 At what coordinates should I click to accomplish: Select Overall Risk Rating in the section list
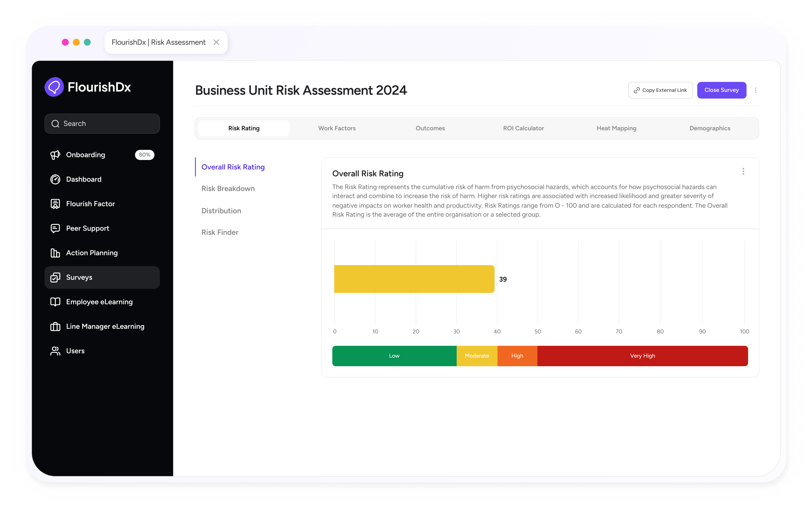pos(233,167)
